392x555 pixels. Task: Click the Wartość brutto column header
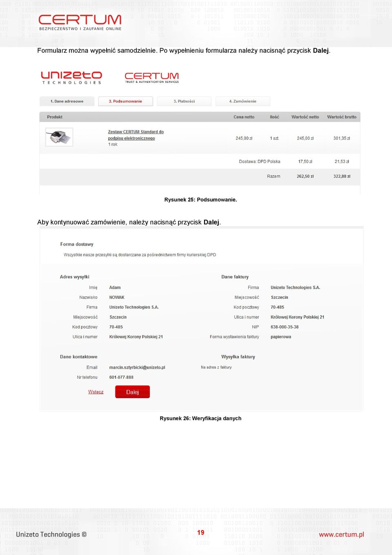[x=342, y=117]
